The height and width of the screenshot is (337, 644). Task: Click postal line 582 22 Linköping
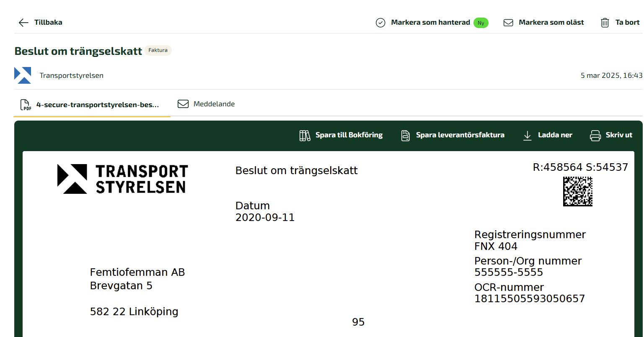(134, 312)
